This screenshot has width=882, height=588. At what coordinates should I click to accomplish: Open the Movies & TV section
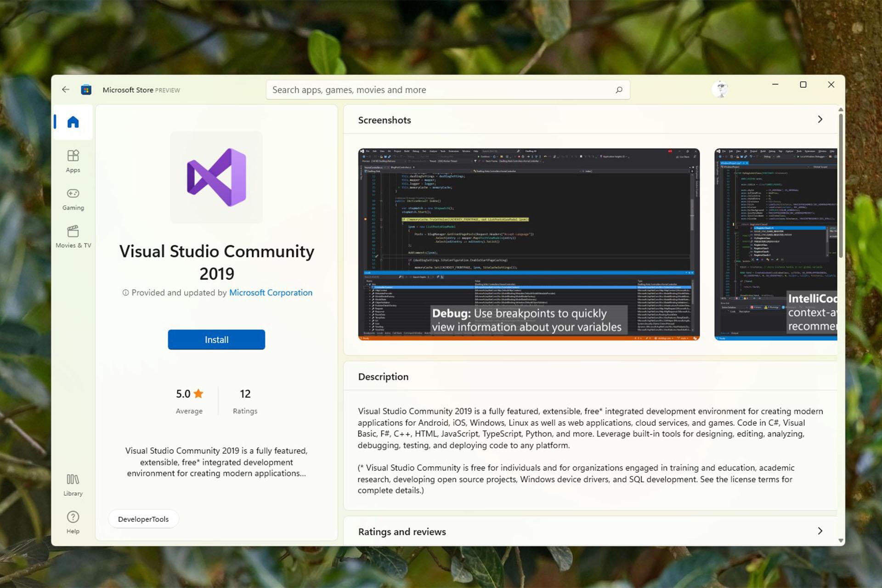pyautogui.click(x=73, y=237)
